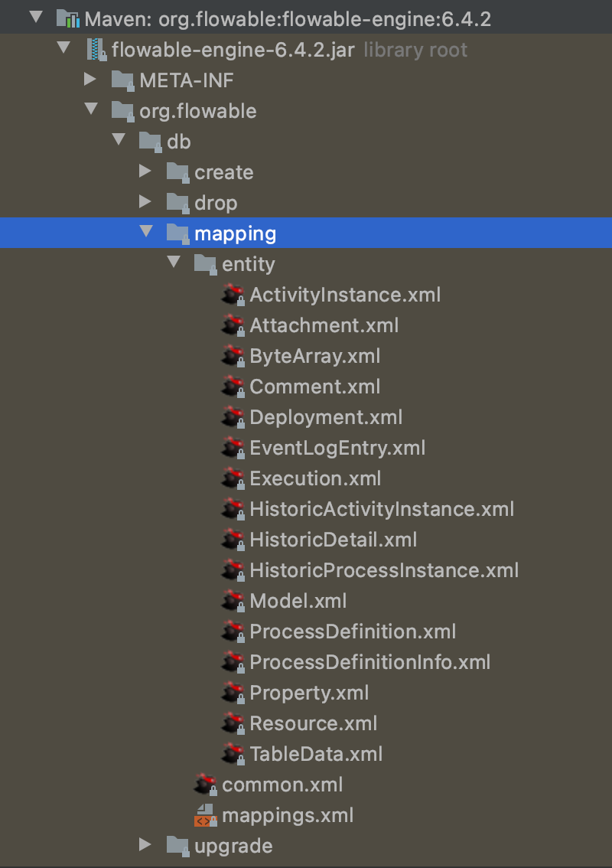This screenshot has height=868, width=612.
Task: Expand the create folder
Action: click(145, 171)
